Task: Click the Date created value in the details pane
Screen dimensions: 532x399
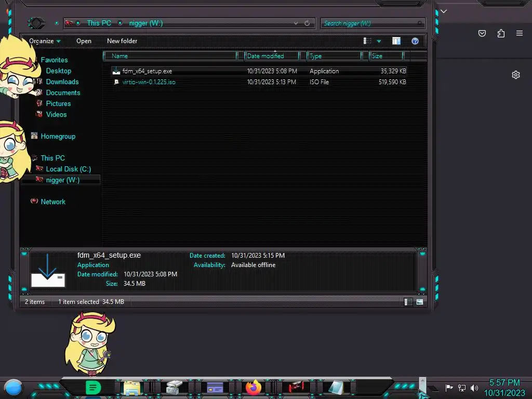Action: coord(258,256)
